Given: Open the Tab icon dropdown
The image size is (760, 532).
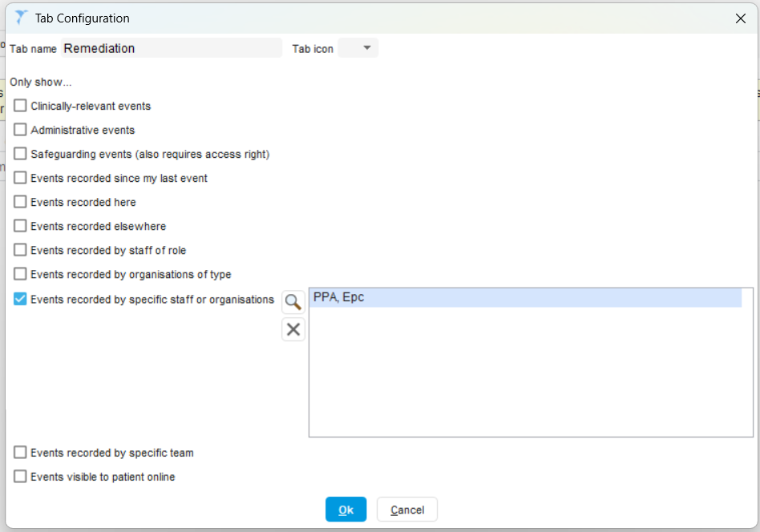Looking at the screenshot, I should [358, 48].
